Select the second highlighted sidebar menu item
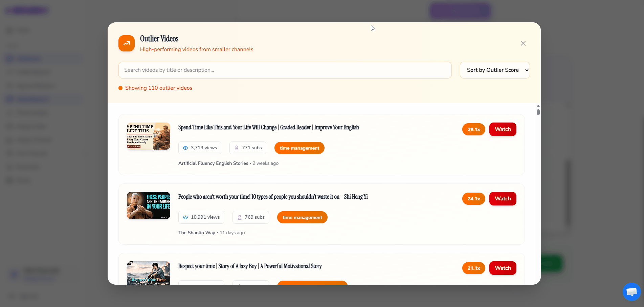The height and width of the screenshot is (307, 644). pos(43,99)
